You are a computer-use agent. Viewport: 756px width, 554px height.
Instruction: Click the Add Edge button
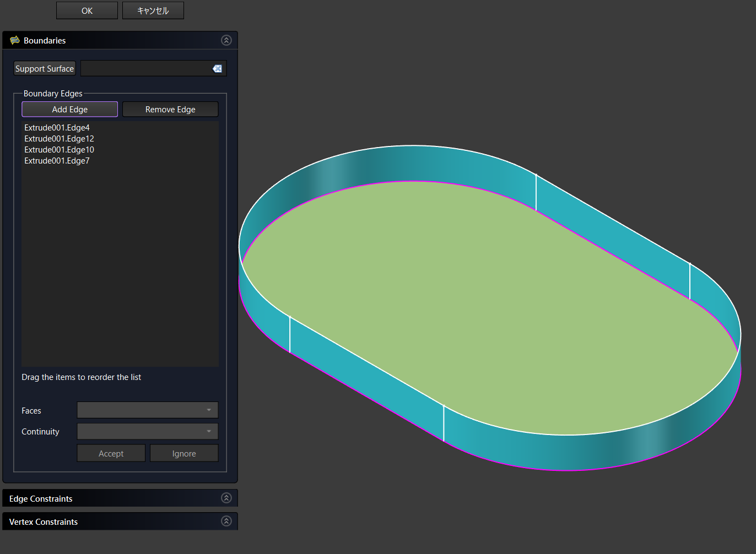click(x=69, y=109)
